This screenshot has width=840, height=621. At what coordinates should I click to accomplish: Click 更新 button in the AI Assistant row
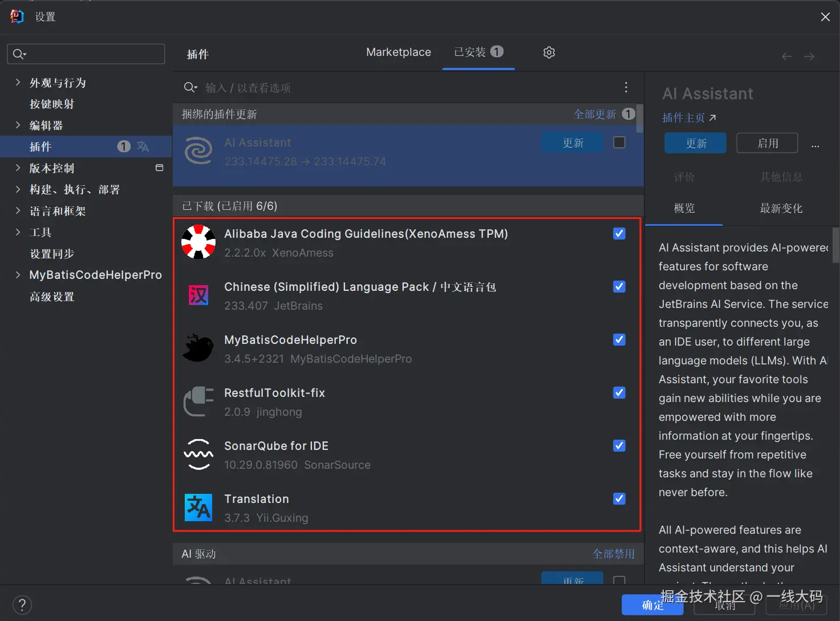tap(573, 143)
